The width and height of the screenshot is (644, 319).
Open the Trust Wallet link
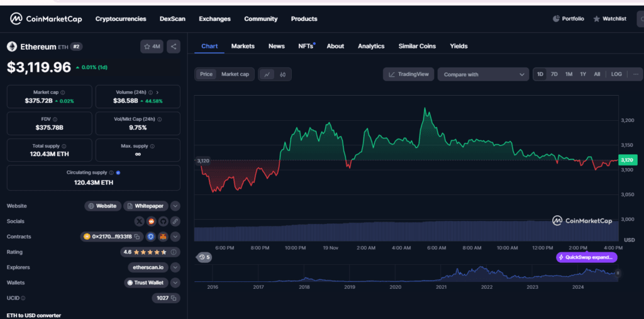[146, 283]
